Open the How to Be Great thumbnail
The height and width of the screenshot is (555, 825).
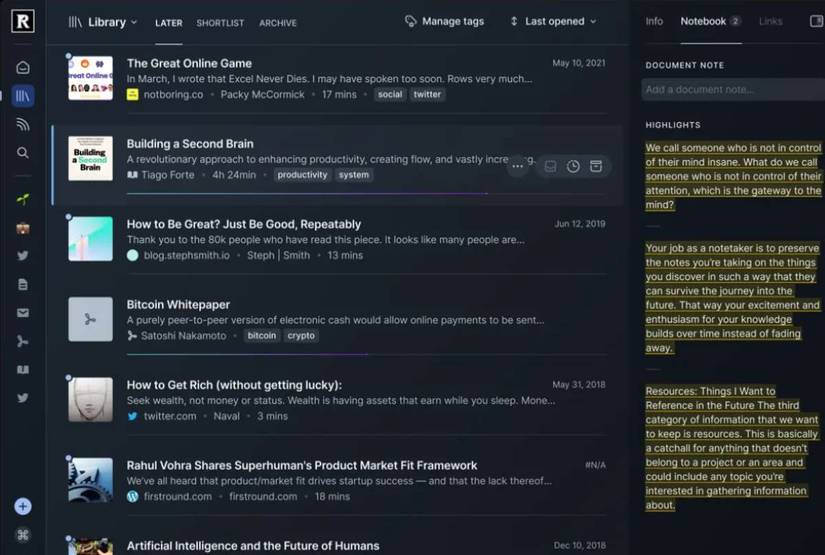tap(90, 239)
